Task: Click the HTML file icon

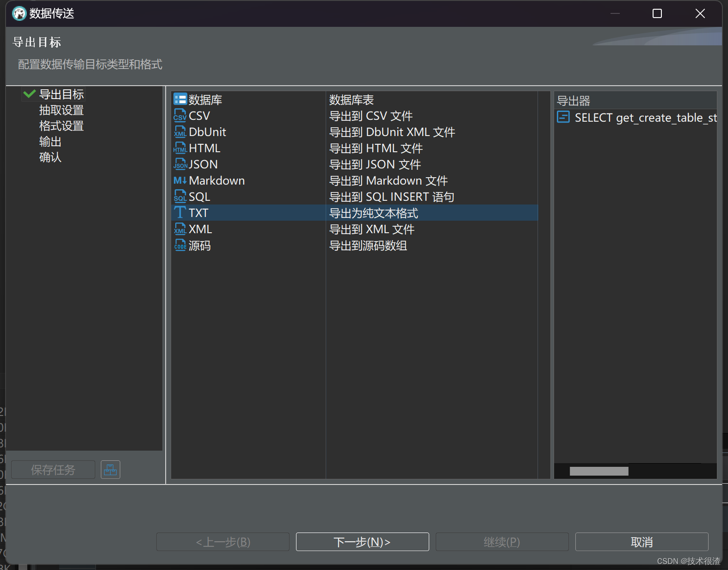Action: [180, 148]
